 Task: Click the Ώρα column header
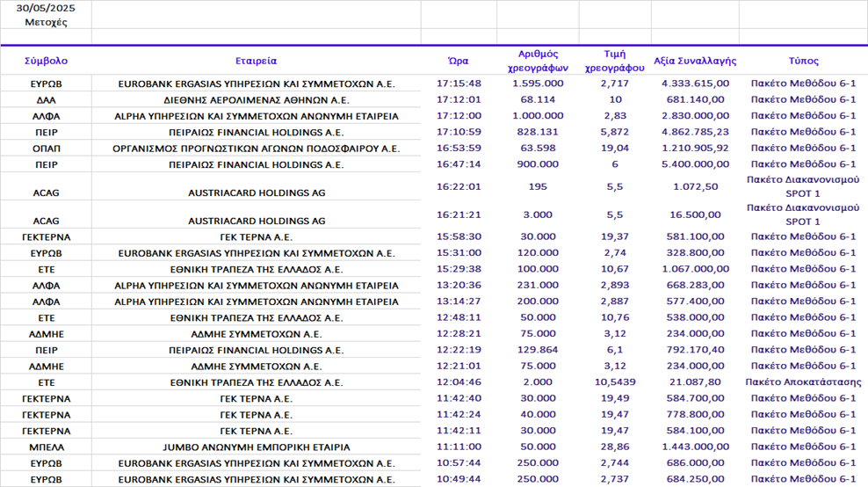point(459,61)
